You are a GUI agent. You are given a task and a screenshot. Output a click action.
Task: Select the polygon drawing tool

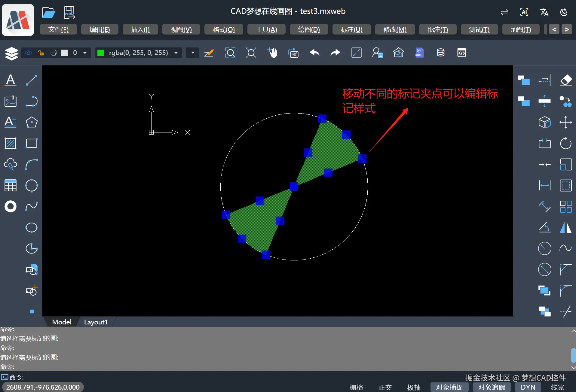tap(32, 122)
